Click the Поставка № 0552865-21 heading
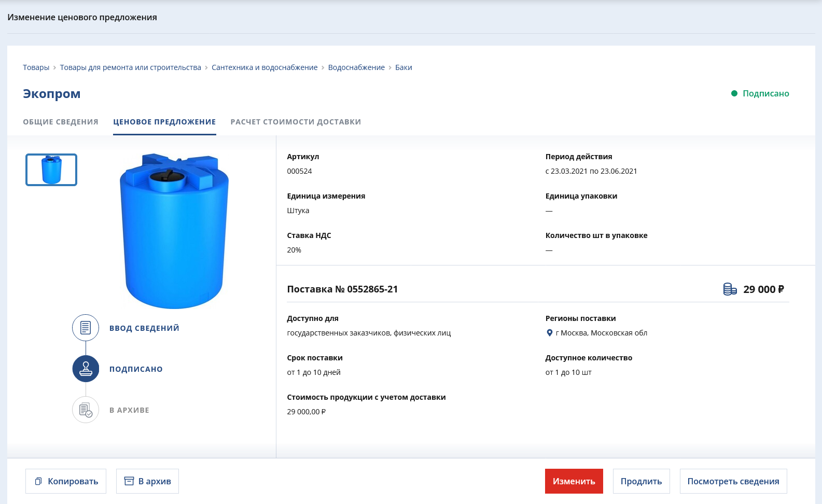Viewport: 822px width, 504px height. pyautogui.click(x=342, y=289)
